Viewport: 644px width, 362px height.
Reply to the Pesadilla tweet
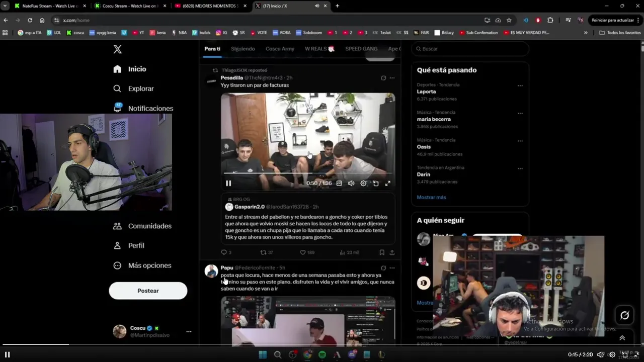[x=226, y=252]
